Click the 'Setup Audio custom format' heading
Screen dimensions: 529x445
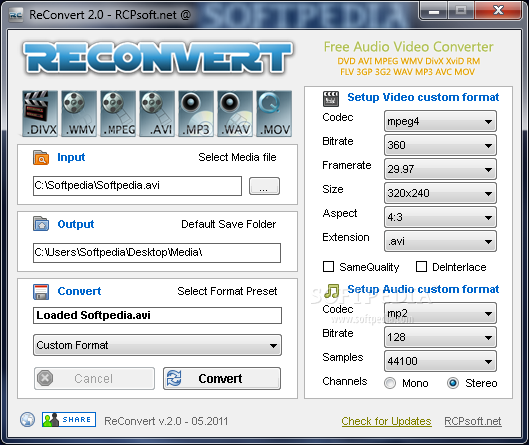click(423, 289)
